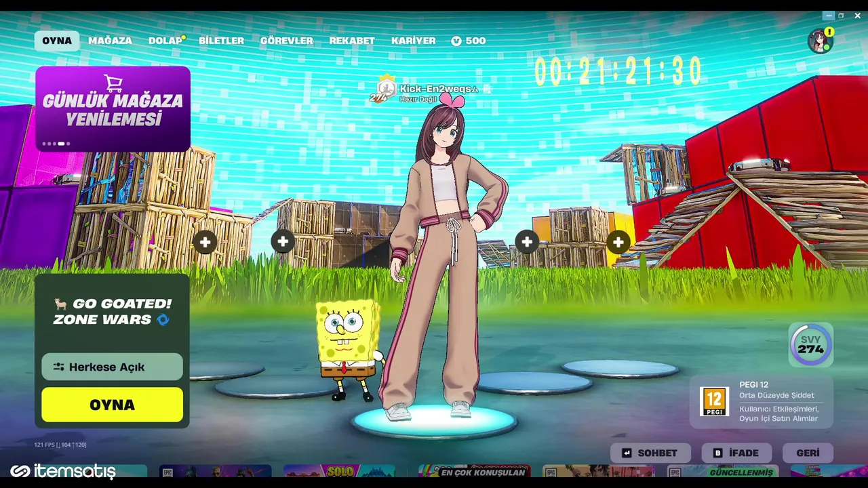Select the GÜNCELLENMİŞ thumbnail

(722, 471)
